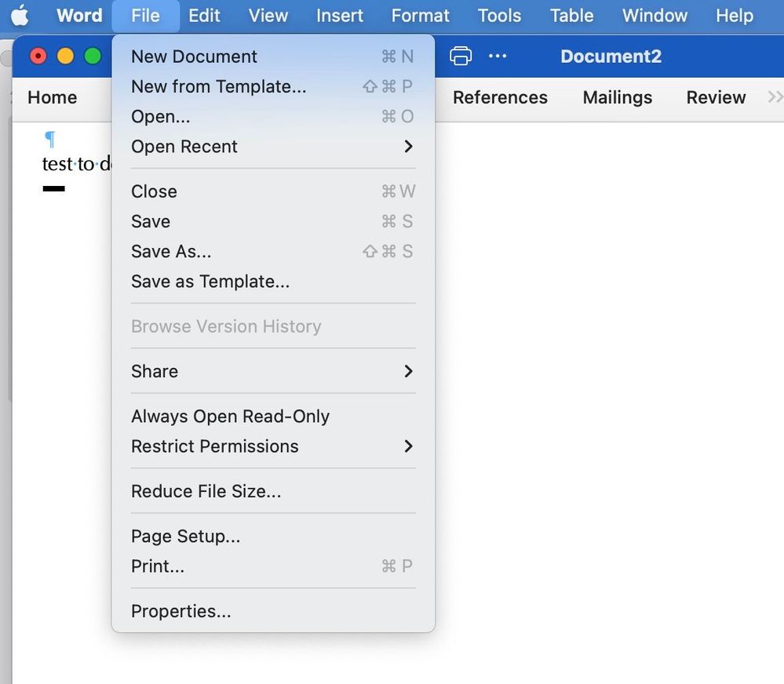Viewport: 784px width, 684px height.
Task: Click the printer icon in title bar
Action: click(461, 56)
